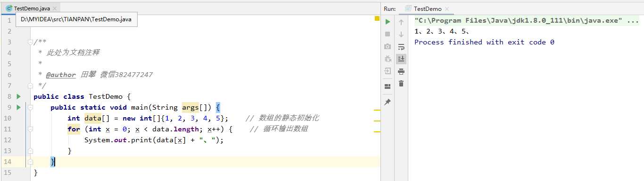Collapse the doc comment fold at line 3
The height and width of the screenshot is (181, 644).
30,42
